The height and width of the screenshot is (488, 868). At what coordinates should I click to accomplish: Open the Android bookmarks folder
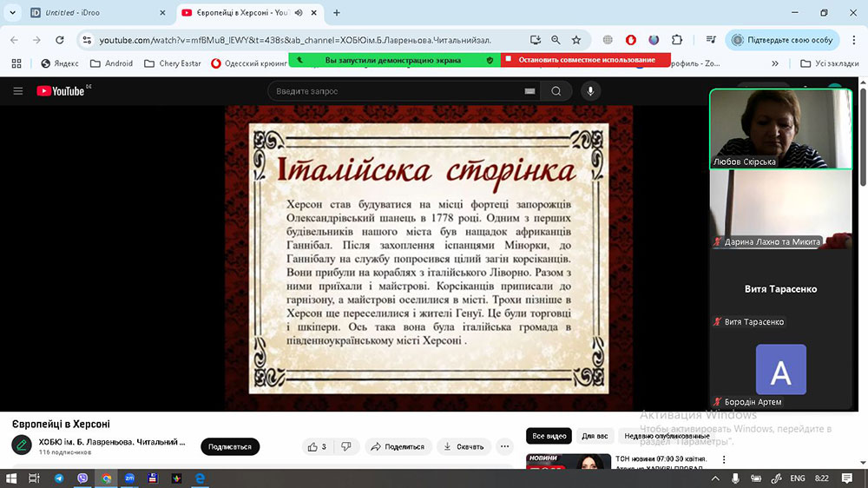click(111, 63)
